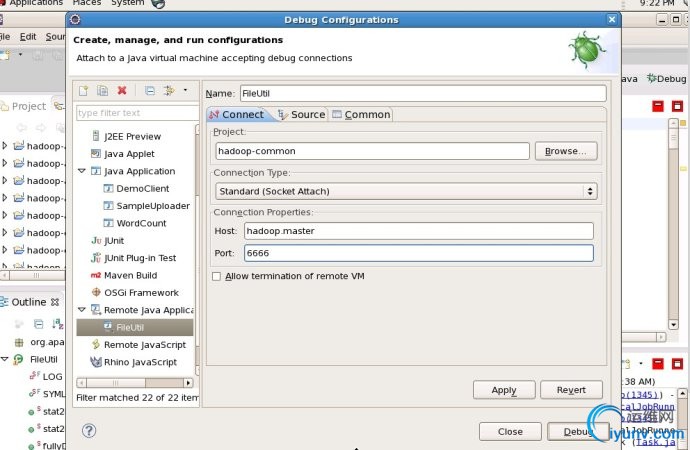Open the Connection Type dropdown
The height and width of the screenshot is (450, 690).
coord(406,191)
